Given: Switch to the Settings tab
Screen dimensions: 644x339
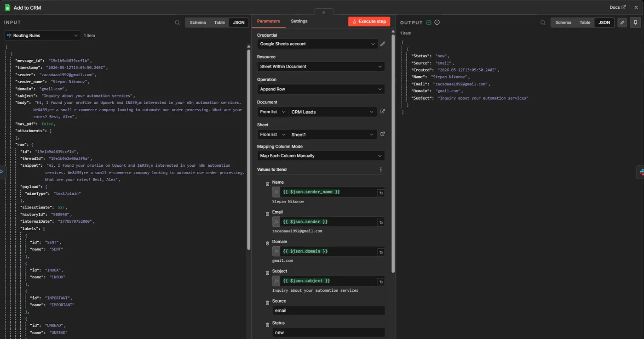Looking at the screenshot, I should pyautogui.click(x=299, y=21).
